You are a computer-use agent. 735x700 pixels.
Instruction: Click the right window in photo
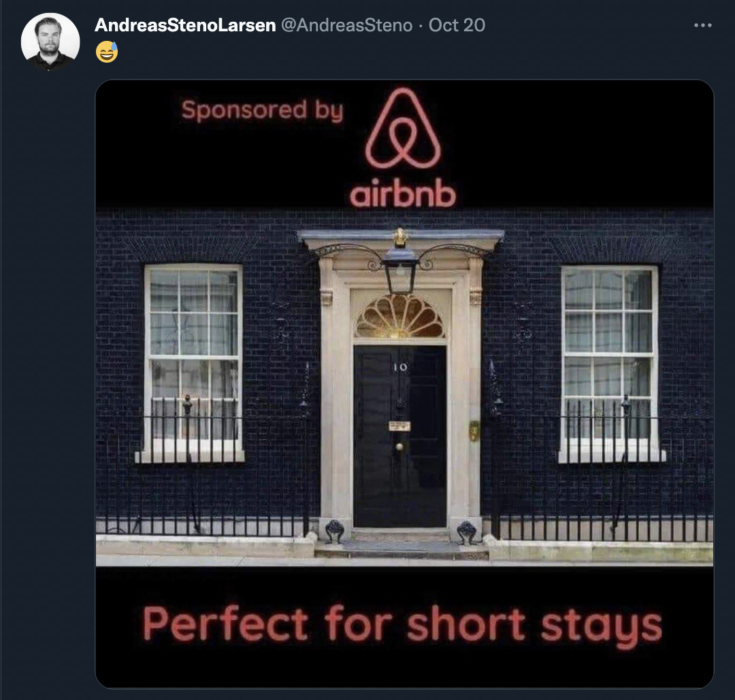(609, 362)
